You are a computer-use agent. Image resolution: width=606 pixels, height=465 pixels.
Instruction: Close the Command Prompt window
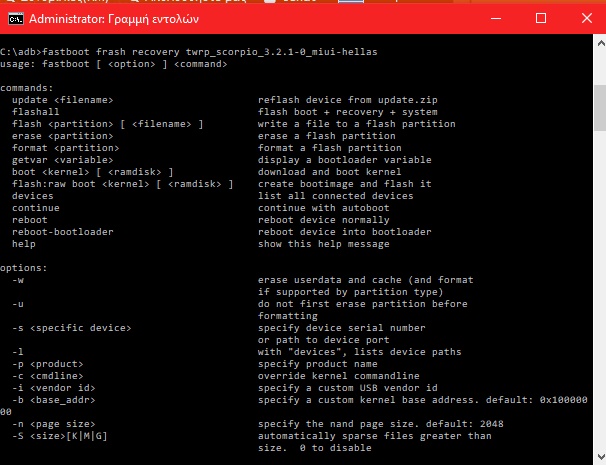(x=588, y=19)
